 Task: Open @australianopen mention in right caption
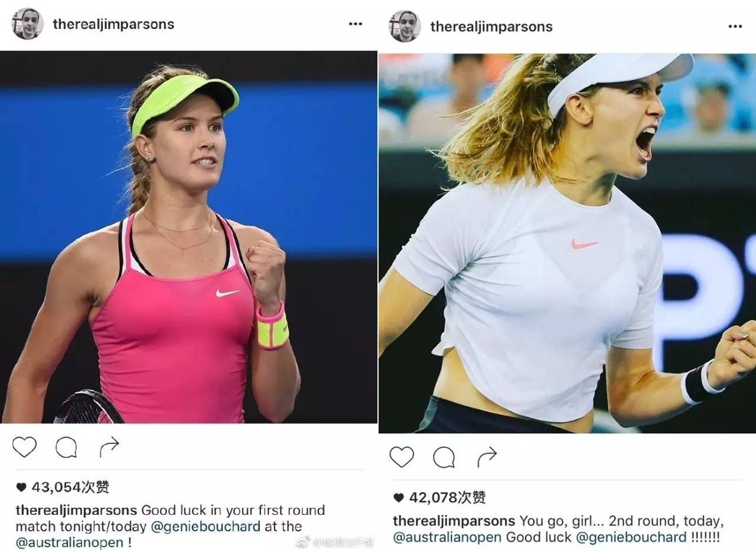coord(447,537)
